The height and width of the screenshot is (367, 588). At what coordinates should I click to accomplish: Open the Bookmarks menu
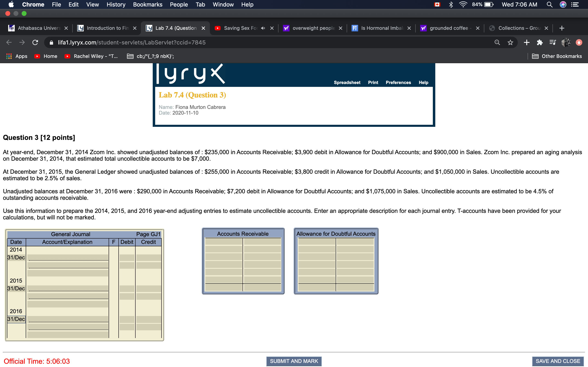point(147,4)
